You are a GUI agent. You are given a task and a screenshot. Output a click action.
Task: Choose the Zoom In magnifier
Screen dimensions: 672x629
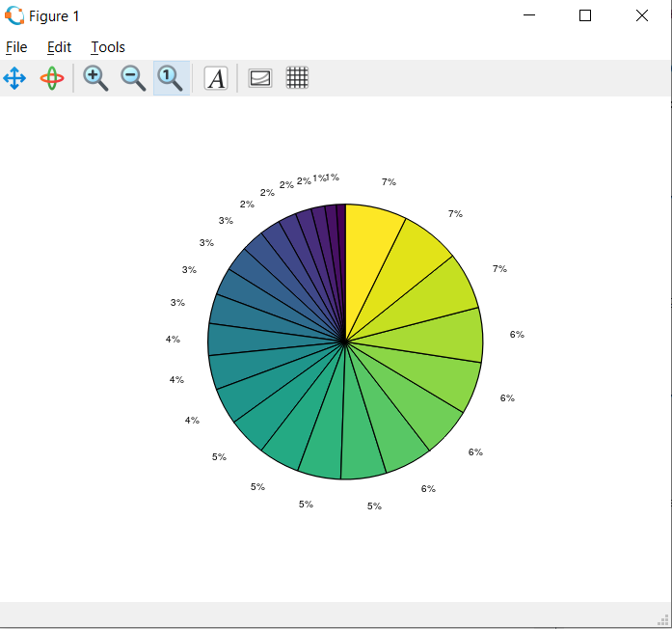pos(95,78)
